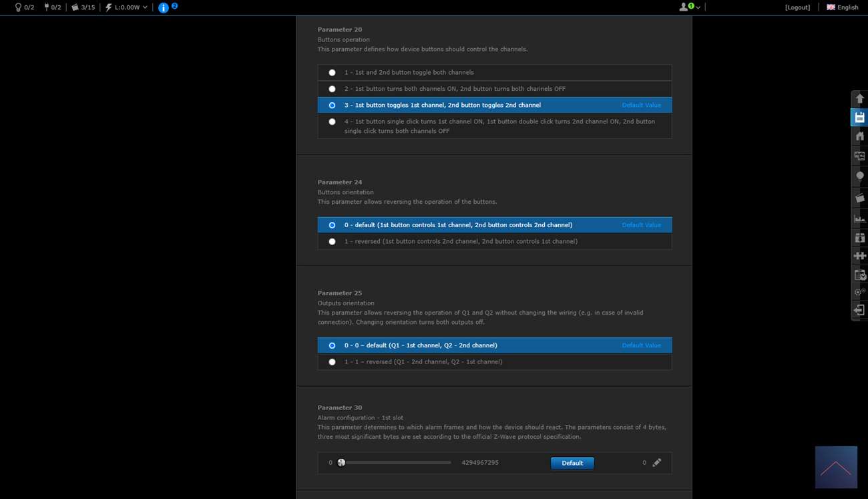Open the user account dropdown
868x499 pixels.
point(690,7)
